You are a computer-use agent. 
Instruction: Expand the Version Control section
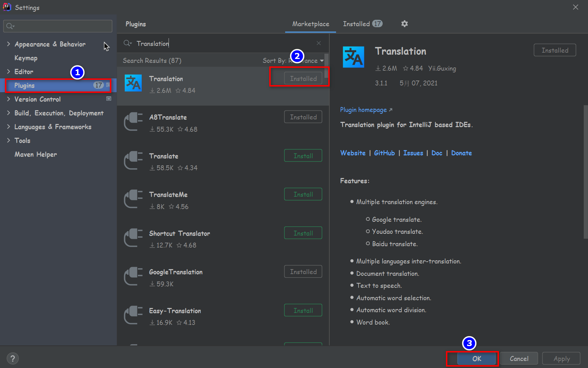click(8, 99)
